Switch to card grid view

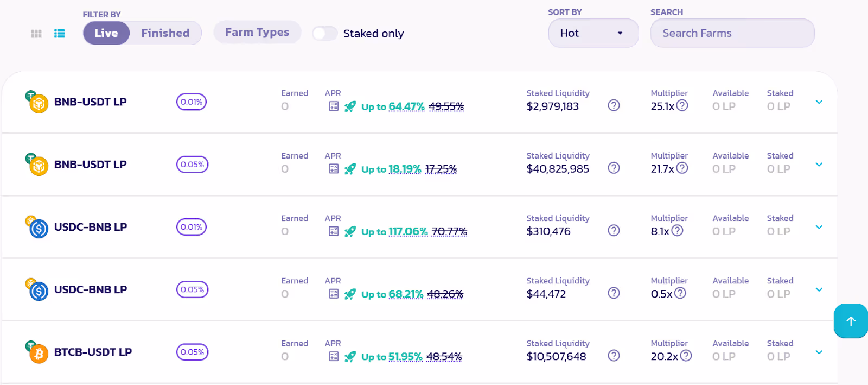[x=36, y=34]
